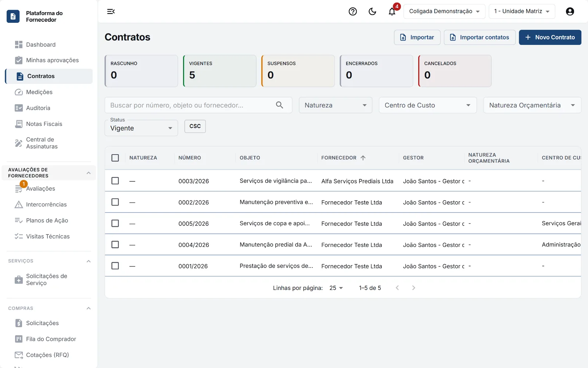The width and height of the screenshot is (588, 368).
Task: Open Cotações (RFQ) sidebar item
Action: tap(49, 355)
